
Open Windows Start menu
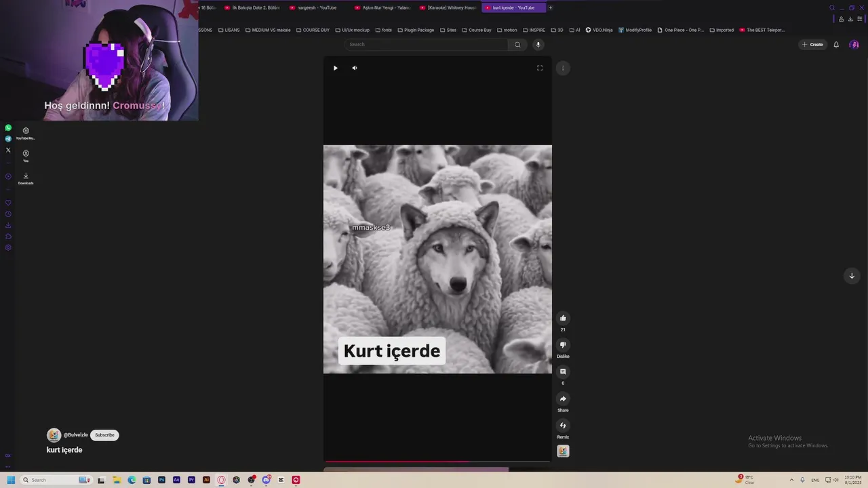(x=11, y=480)
